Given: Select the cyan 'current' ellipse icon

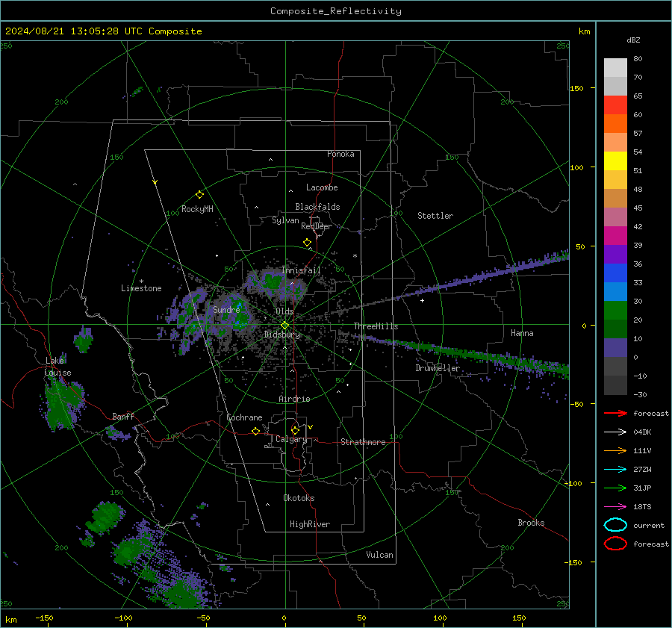Looking at the screenshot, I should [615, 525].
